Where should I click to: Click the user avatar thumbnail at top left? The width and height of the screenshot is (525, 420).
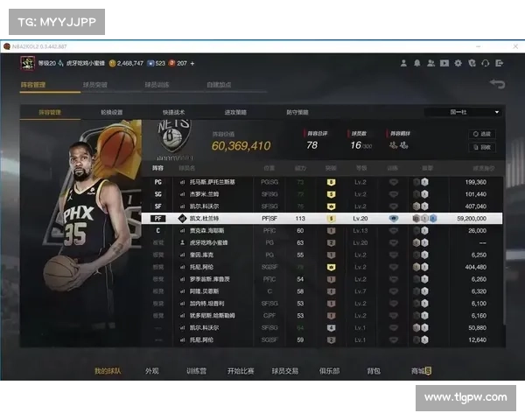coord(27,63)
